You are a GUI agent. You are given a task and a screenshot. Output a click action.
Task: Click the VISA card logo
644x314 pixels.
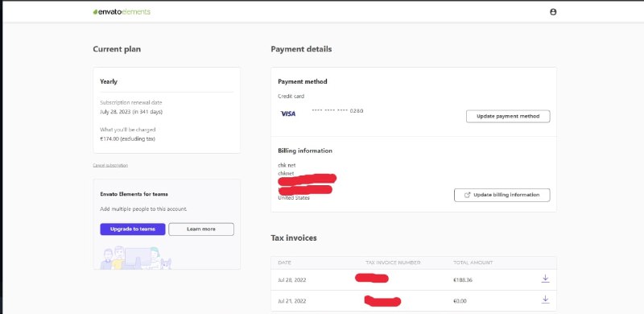coord(288,114)
